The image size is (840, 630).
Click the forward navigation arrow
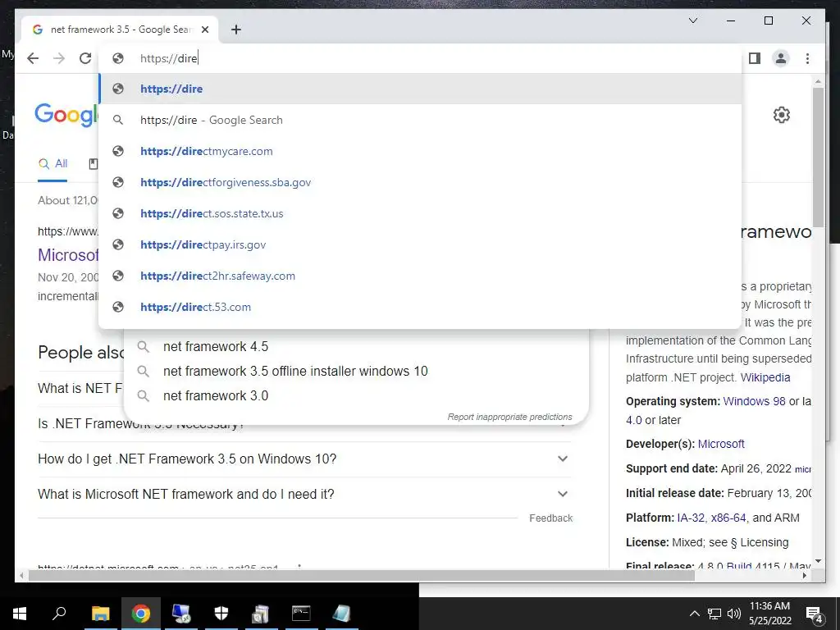click(59, 58)
